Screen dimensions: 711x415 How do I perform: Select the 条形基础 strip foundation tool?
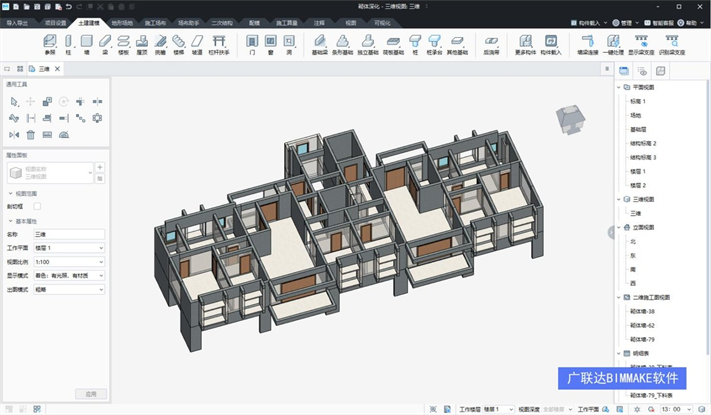coord(342,45)
